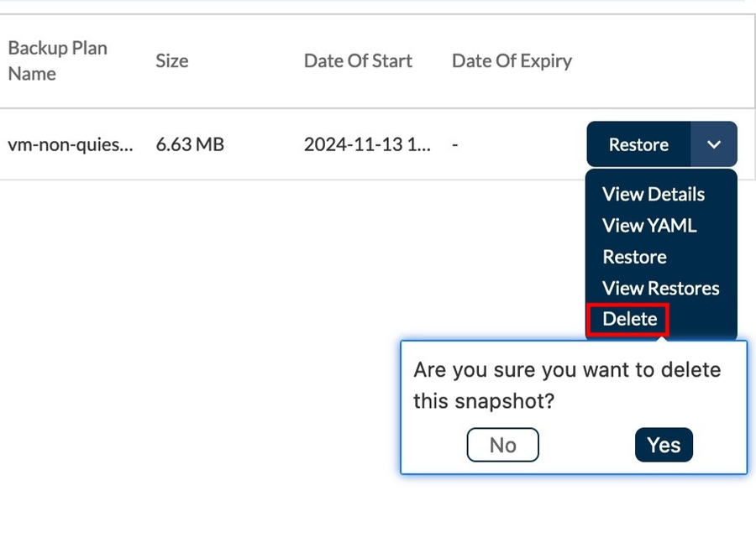Expand the chevron beside the Restore button
The height and width of the screenshot is (543, 756).
[x=714, y=144]
